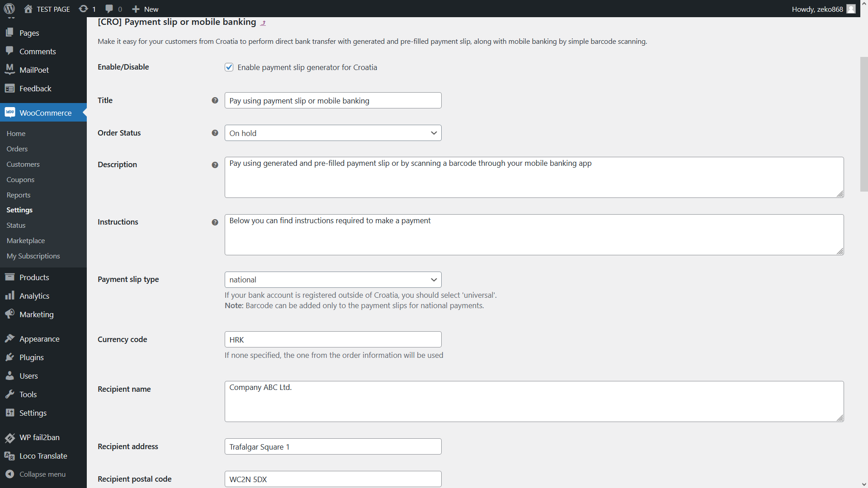
Task: Click the Instructions textarea resize handle
Action: 840,251
